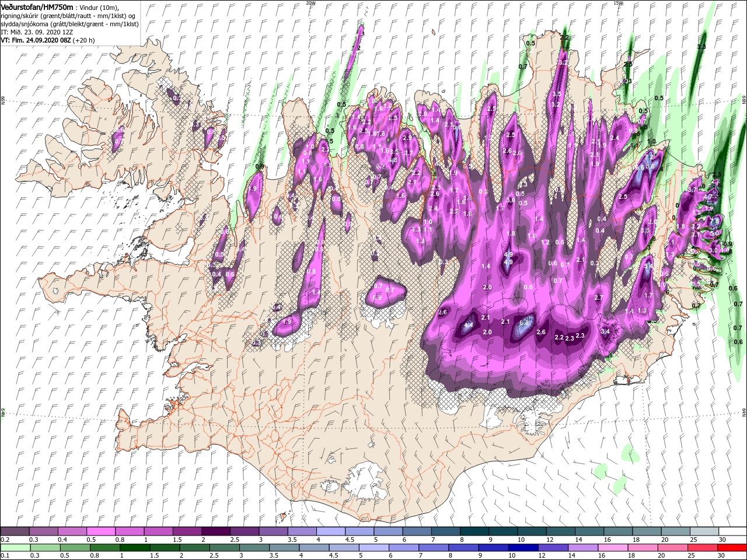The width and height of the screenshot is (747, 560).
Task: Pick the snow scale 30 white swatch
Action: click(x=732, y=531)
